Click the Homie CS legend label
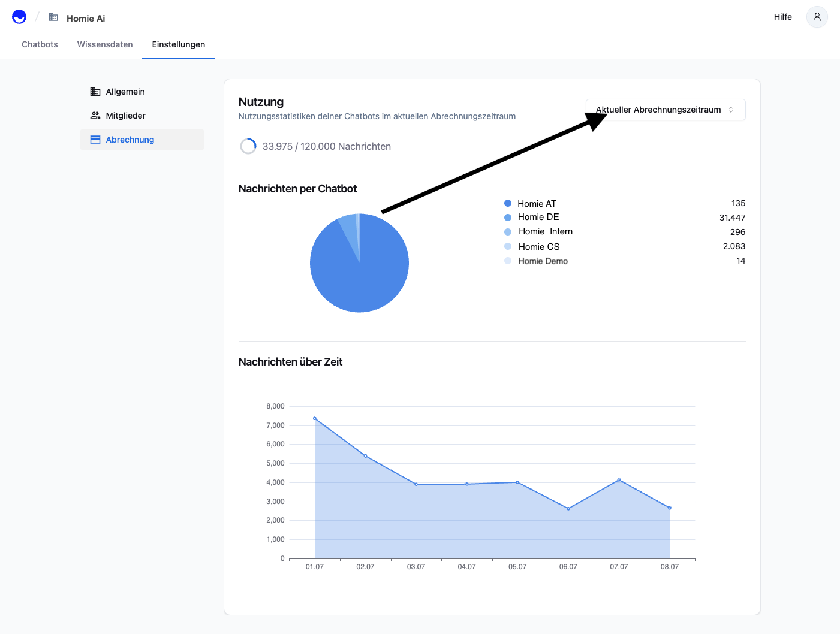This screenshot has height=634, width=840. [x=539, y=247]
